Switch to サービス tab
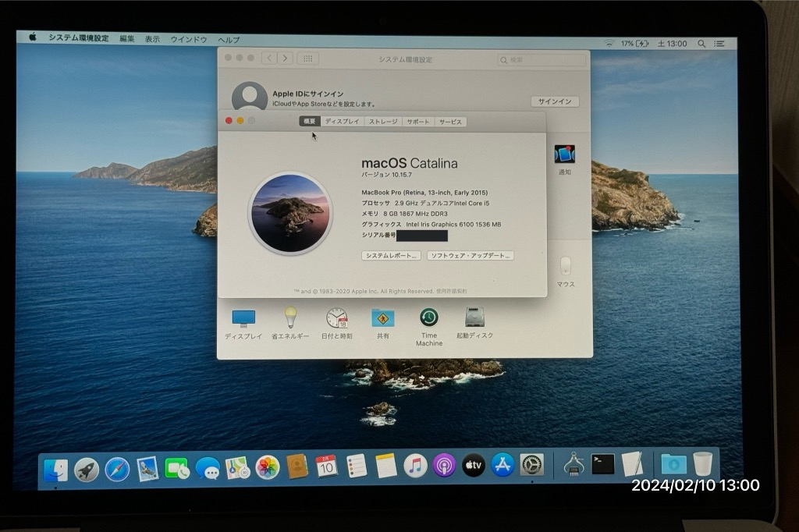This screenshot has width=799, height=532. (x=450, y=122)
